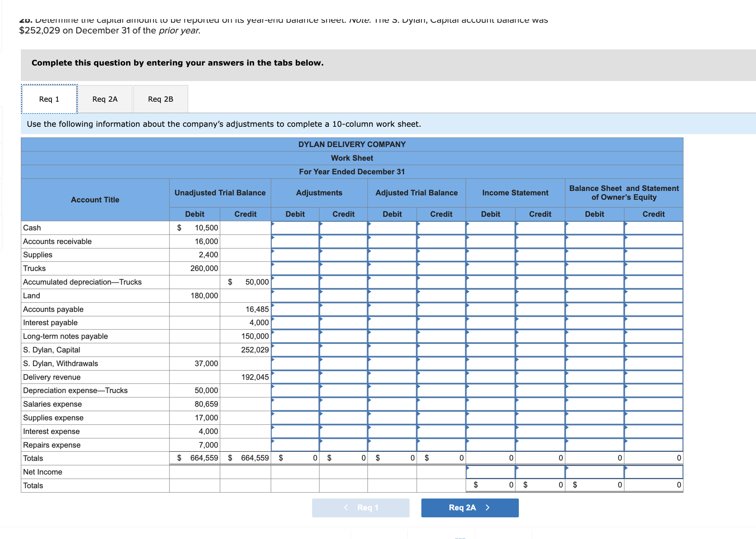Click the Unadjusted Trial Balance column header
756x539 pixels.
(220, 193)
